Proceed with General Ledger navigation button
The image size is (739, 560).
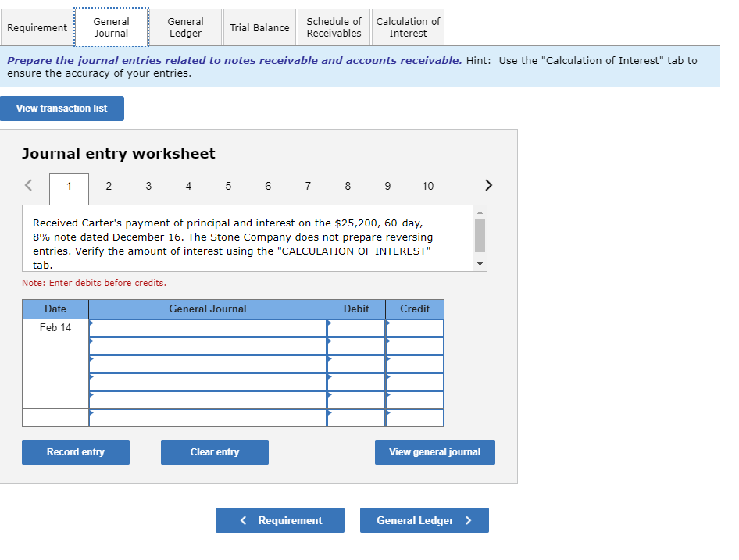[424, 520]
